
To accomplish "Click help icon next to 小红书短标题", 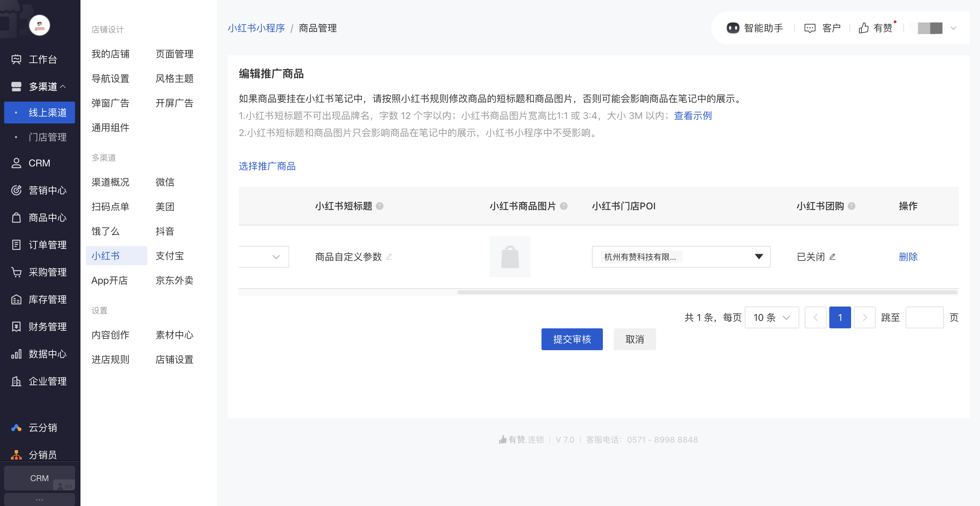I will (x=379, y=206).
